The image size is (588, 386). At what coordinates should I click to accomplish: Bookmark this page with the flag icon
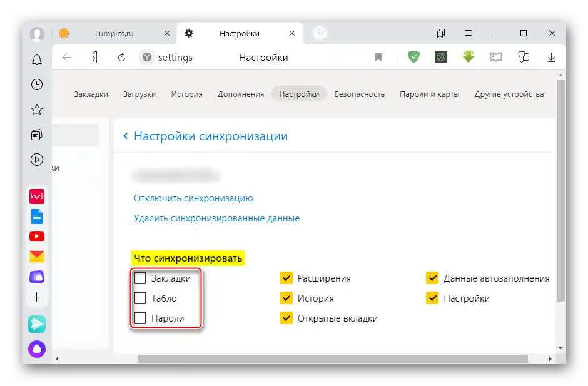tap(378, 58)
